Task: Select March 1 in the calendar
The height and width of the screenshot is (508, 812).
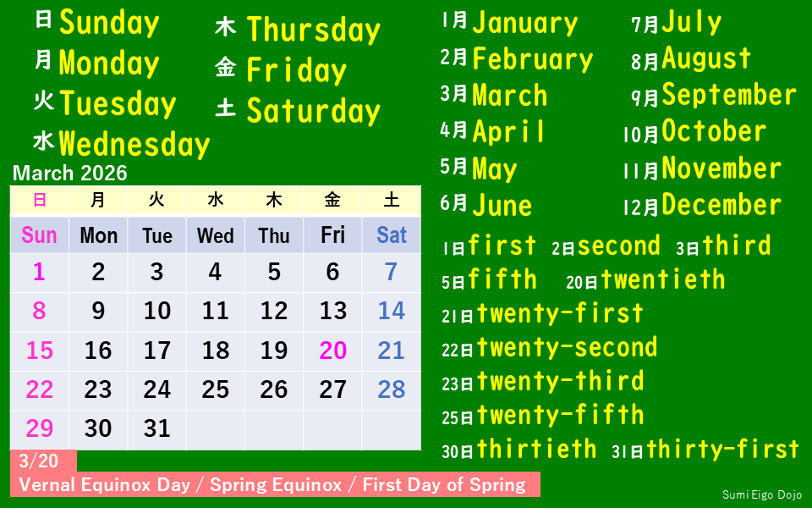Action: (x=39, y=272)
